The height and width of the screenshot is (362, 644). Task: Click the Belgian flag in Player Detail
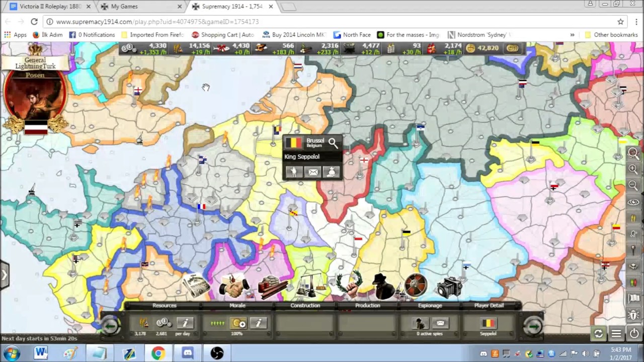(488, 323)
